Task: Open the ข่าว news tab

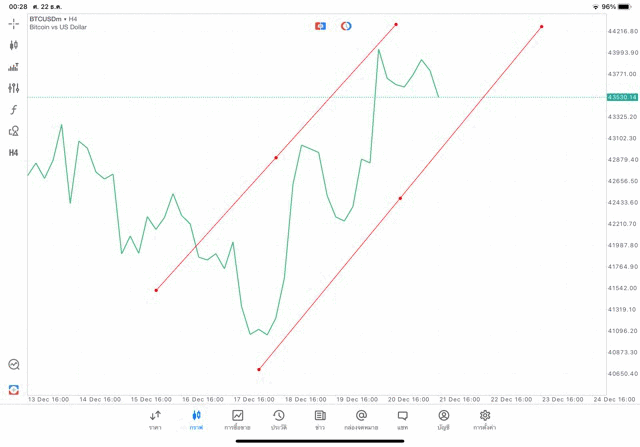Action: pyautogui.click(x=320, y=419)
